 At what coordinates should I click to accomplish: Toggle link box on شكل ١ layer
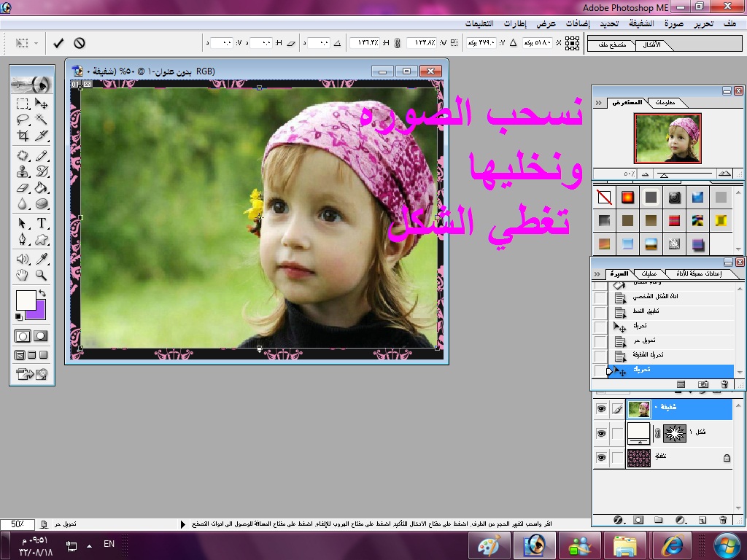(x=617, y=433)
